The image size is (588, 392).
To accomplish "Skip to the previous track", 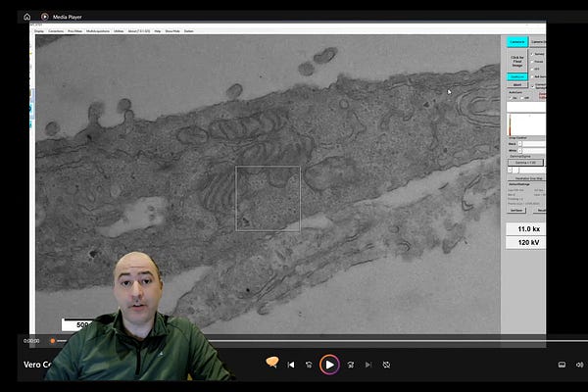I will click(291, 365).
